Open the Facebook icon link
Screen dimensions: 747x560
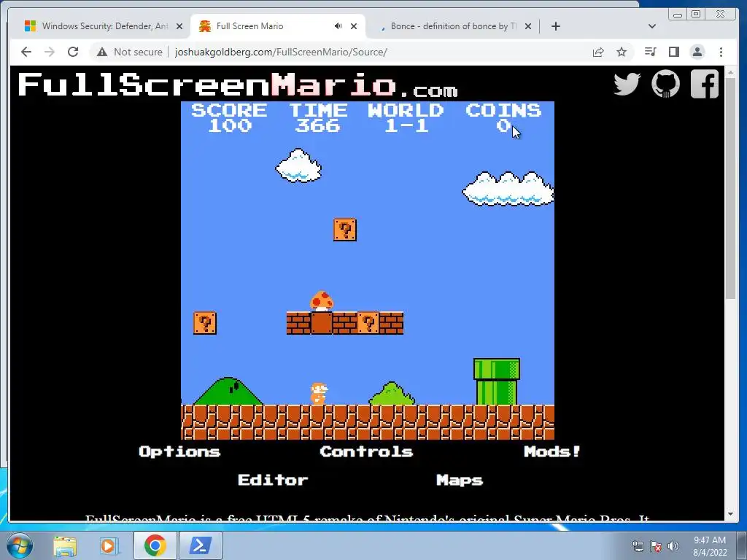(x=705, y=85)
